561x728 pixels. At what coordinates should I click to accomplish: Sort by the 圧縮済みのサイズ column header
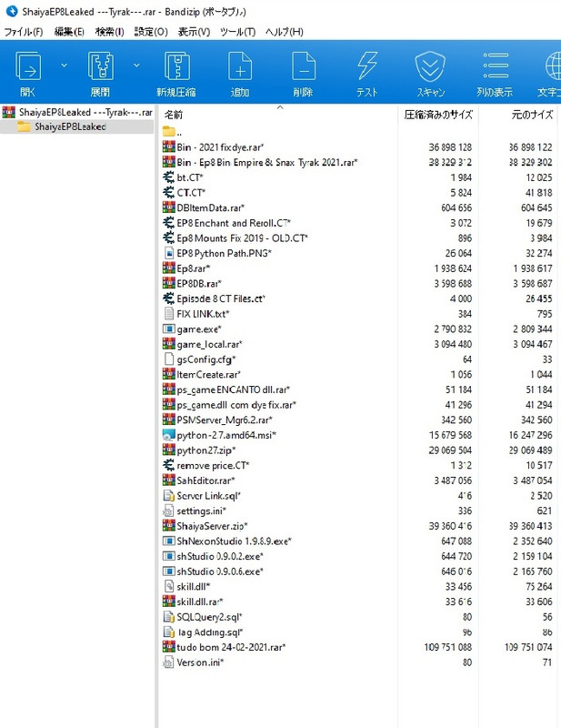click(438, 115)
